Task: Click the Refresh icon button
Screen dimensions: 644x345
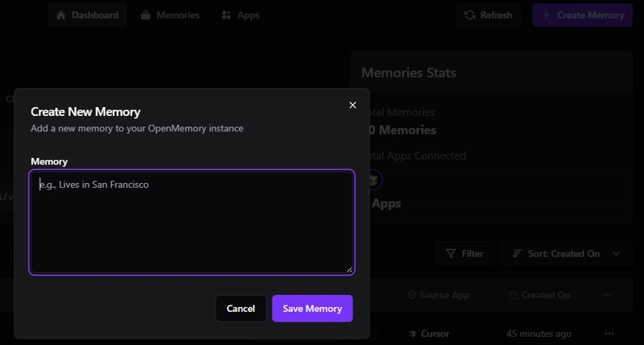Action: (470, 15)
